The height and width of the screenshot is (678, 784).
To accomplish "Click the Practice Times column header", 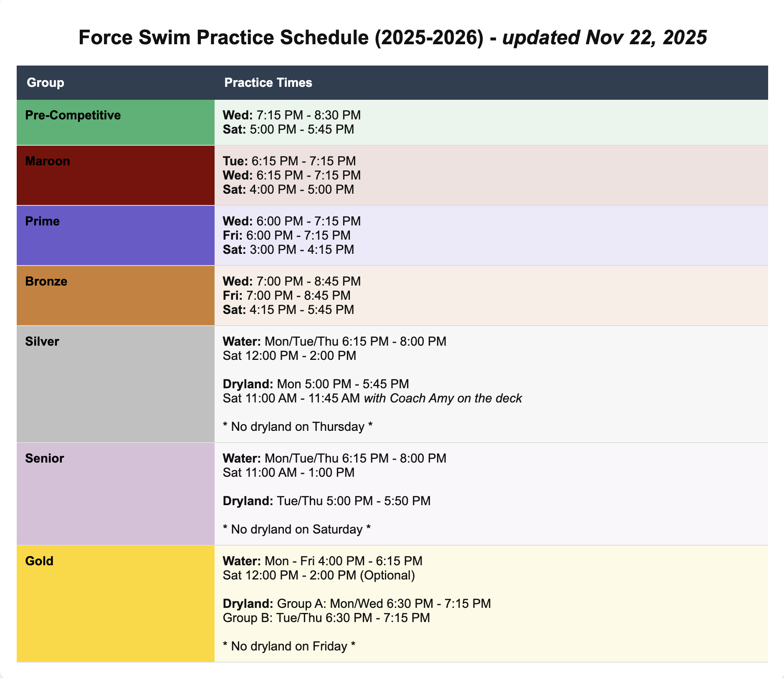I will [x=268, y=83].
